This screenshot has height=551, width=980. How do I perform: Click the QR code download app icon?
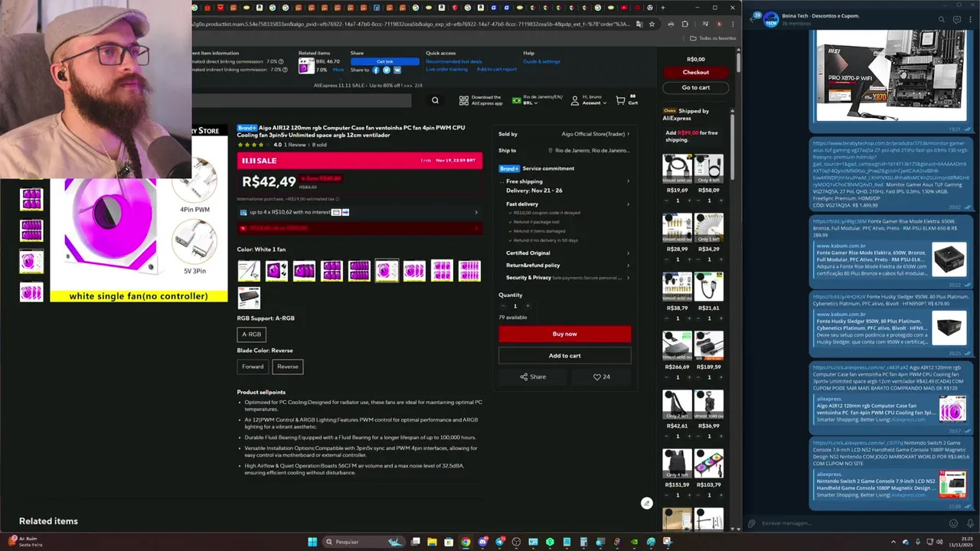[x=463, y=100]
